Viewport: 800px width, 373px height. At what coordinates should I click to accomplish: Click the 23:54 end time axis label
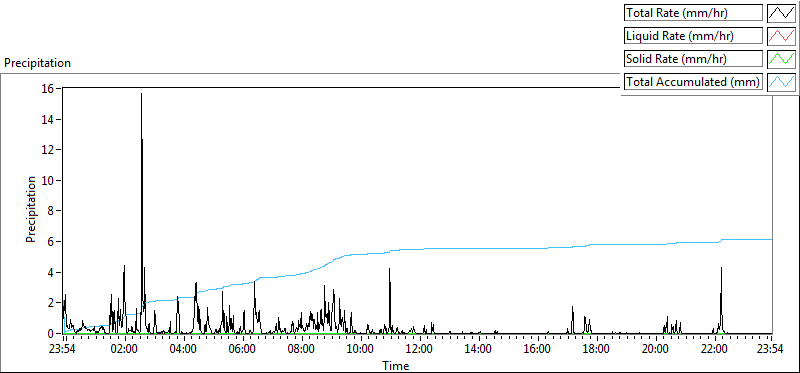pyautogui.click(x=771, y=350)
